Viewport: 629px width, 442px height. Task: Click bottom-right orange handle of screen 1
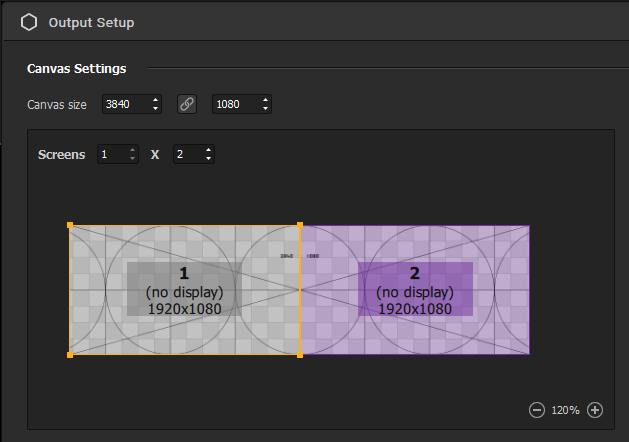(300, 355)
